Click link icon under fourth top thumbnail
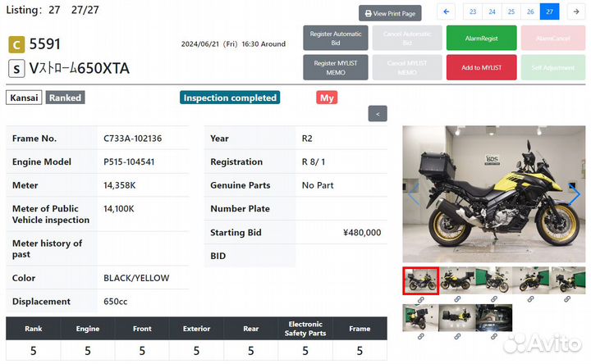 click(530, 299)
